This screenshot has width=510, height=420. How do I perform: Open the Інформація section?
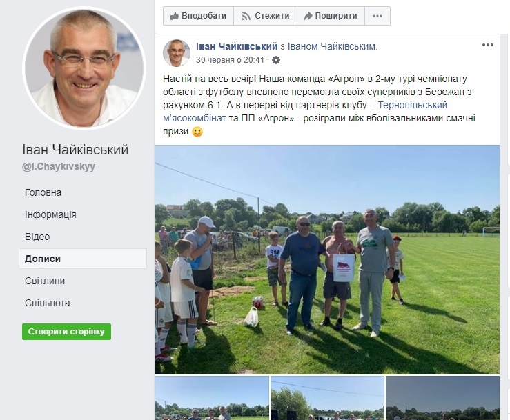click(50, 214)
